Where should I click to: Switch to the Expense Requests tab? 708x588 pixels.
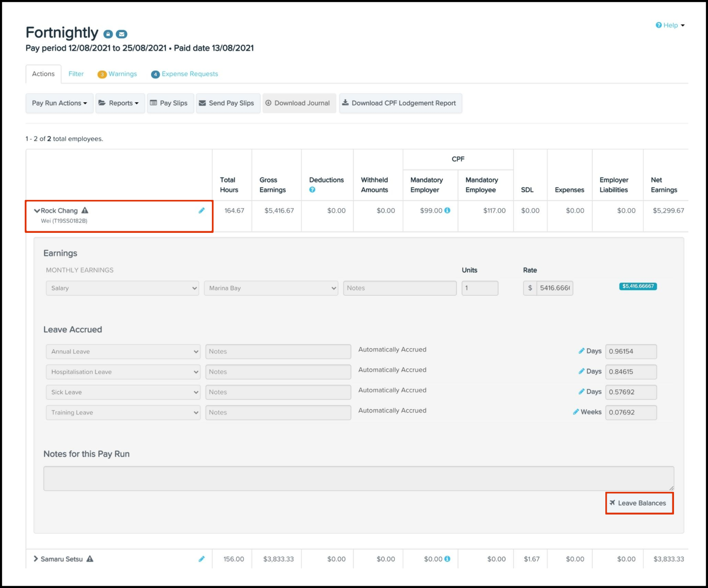click(184, 74)
